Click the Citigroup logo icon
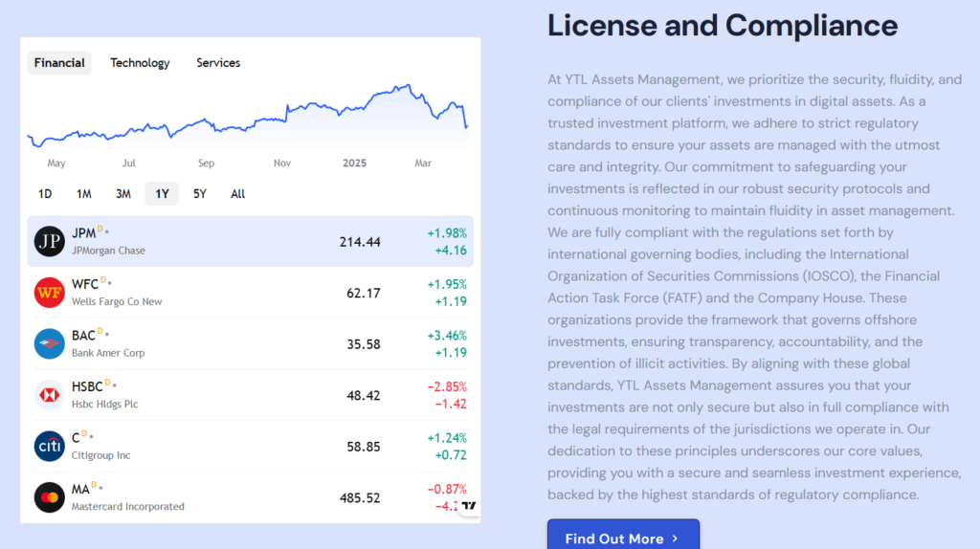Viewport: 980px width, 549px height. (50, 447)
